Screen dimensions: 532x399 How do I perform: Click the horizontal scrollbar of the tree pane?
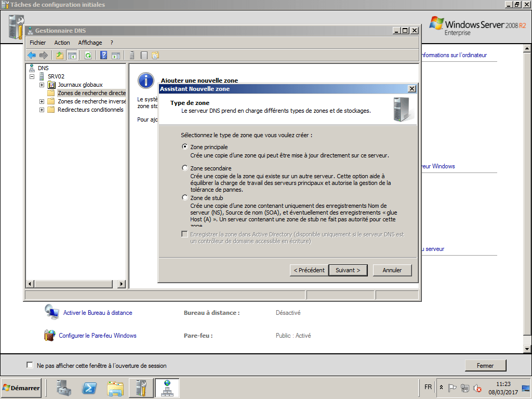(x=73, y=284)
